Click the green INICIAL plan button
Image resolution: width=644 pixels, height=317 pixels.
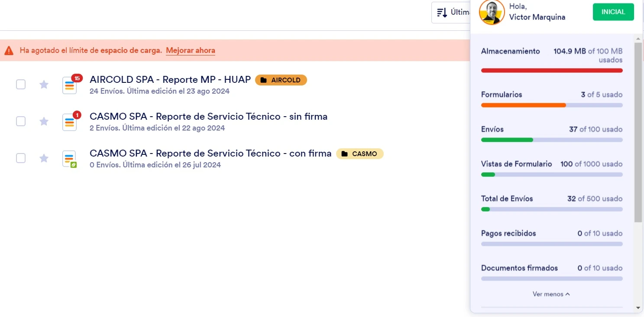(x=613, y=12)
